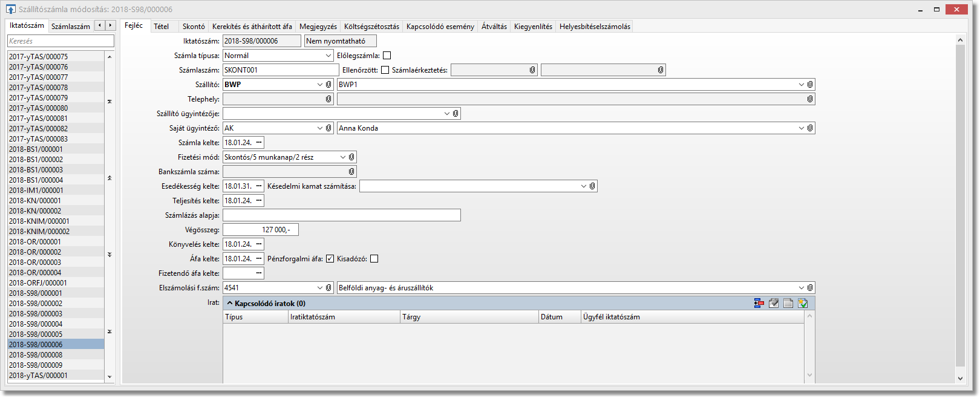Screen dimensions: 980x398
Task: Open the date picker for Teljesítés kelte
Action: (x=259, y=201)
